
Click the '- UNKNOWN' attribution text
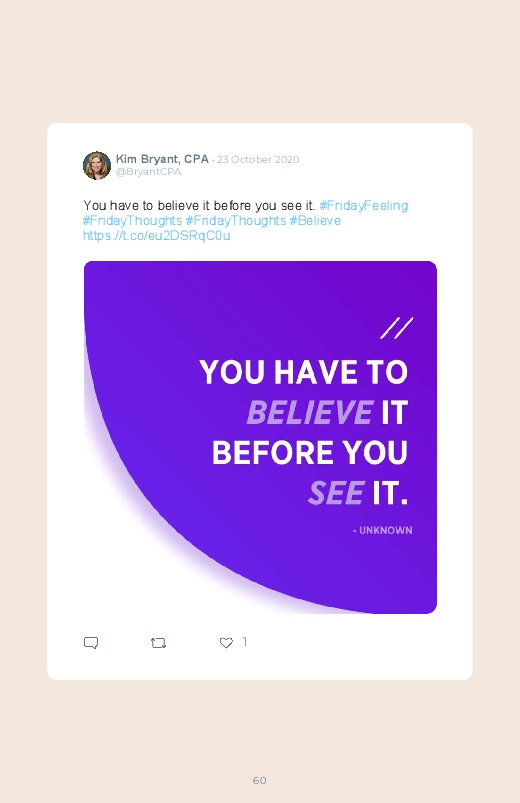382,531
